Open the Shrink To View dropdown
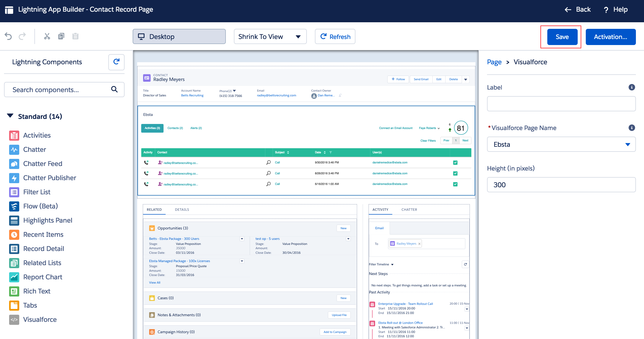 tap(270, 37)
